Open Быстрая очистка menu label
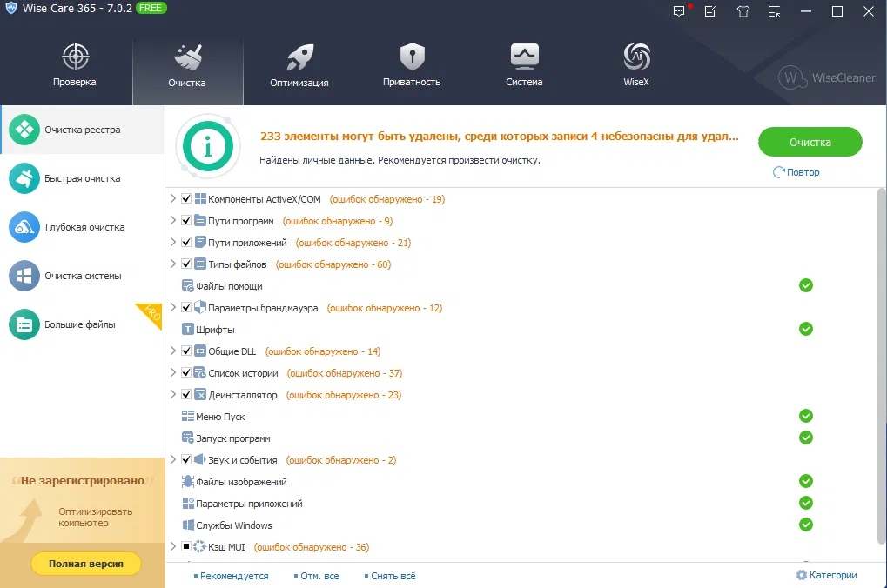The height and width of the screenshot is (588, 887). point(83,178)
